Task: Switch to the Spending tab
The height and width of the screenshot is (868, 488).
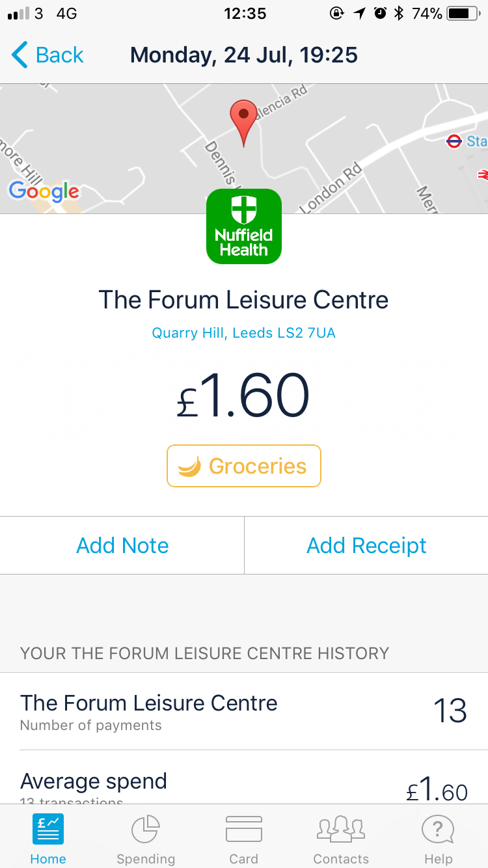Action: (x=146, y=839)
